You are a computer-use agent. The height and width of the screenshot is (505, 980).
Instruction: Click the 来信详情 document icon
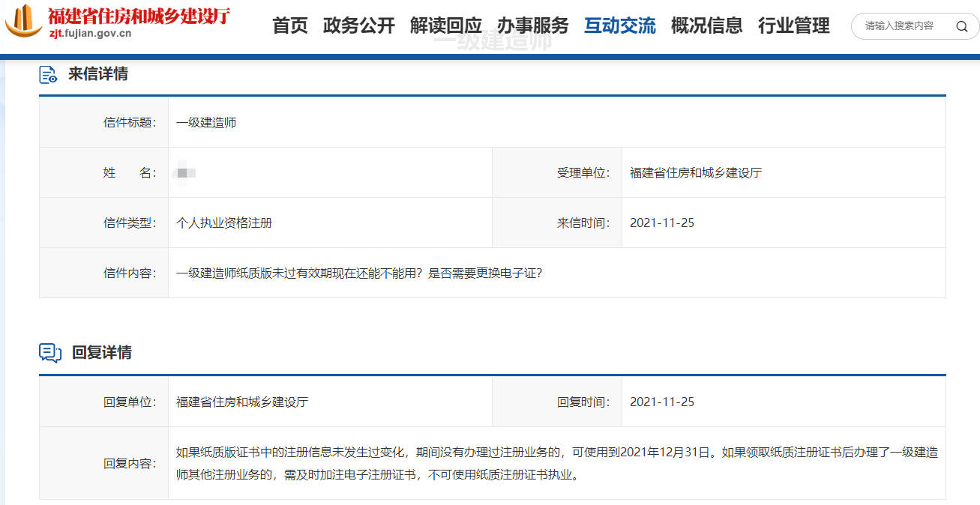pos(49,74)
